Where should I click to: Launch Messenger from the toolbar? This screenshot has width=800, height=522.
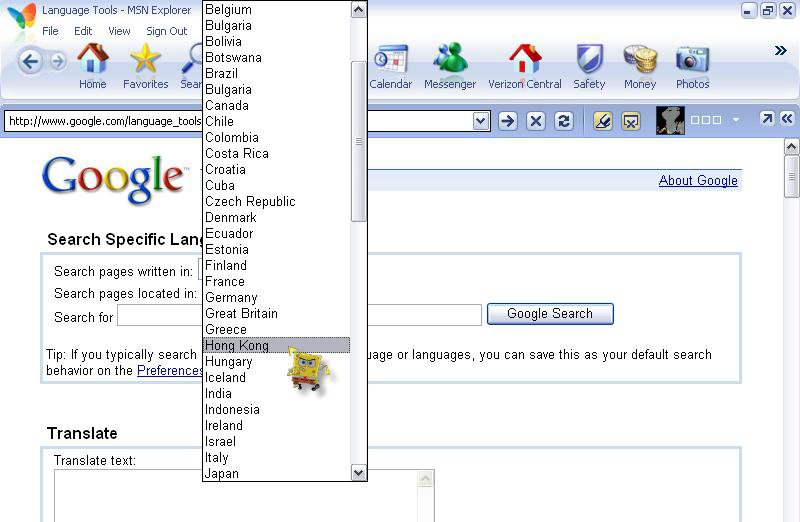point(450,66)
